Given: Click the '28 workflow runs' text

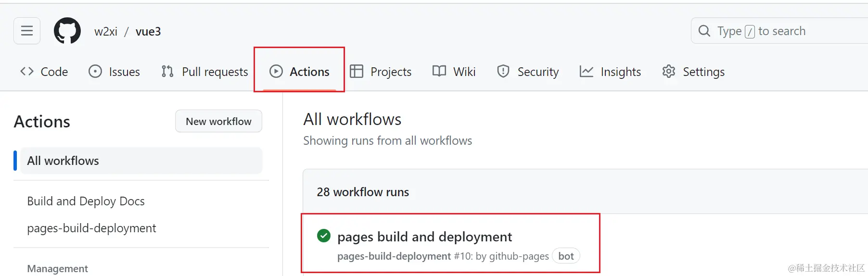Looking at the screenshot, I should (x=363, y=192).
